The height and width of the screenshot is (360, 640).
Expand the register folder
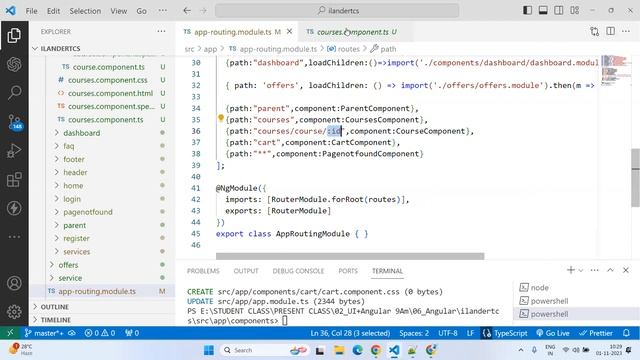[x=102, y=238]
